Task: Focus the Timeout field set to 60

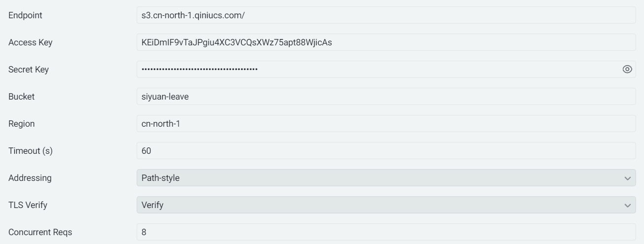Action: (386, 151)
